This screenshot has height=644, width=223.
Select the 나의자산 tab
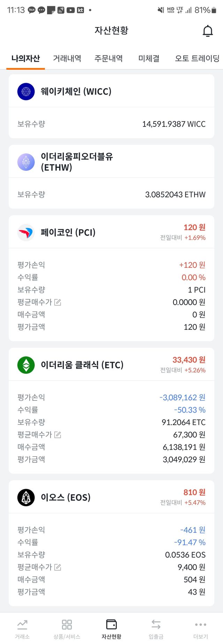coord(26,58)
